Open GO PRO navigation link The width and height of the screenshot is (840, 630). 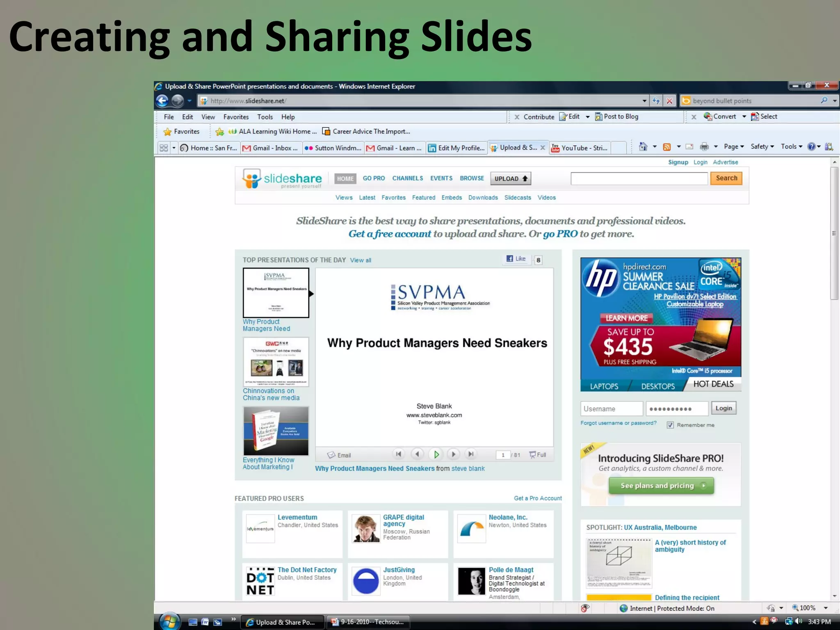(x=374, y=178)
